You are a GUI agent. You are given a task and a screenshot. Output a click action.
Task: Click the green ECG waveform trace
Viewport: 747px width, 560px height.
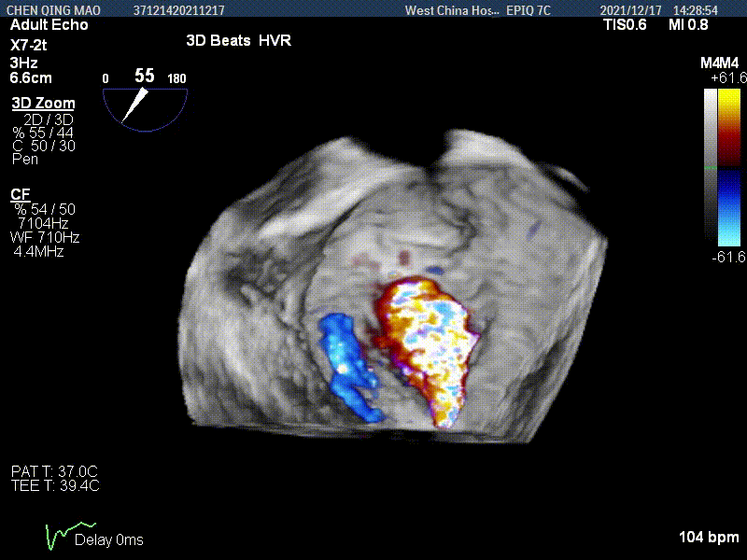pyautogui.click(x=59, y=537)
